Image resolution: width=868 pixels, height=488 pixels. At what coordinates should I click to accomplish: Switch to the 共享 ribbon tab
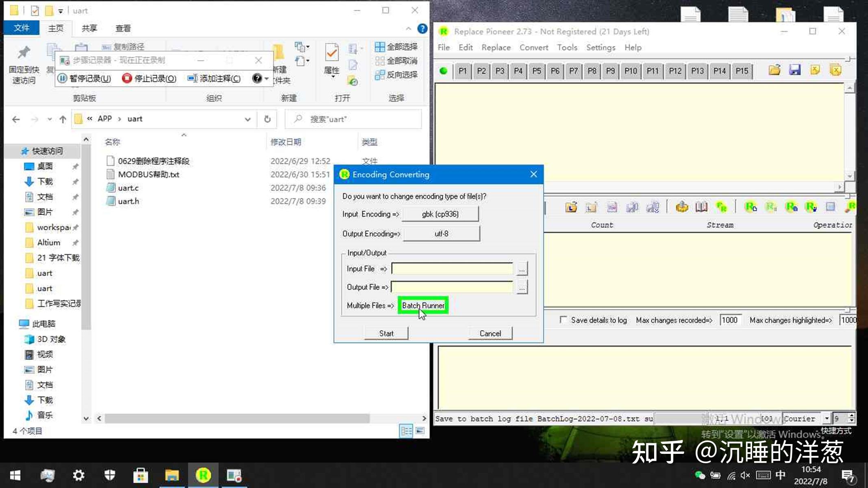pyautogui.click(x=89, y=28)
